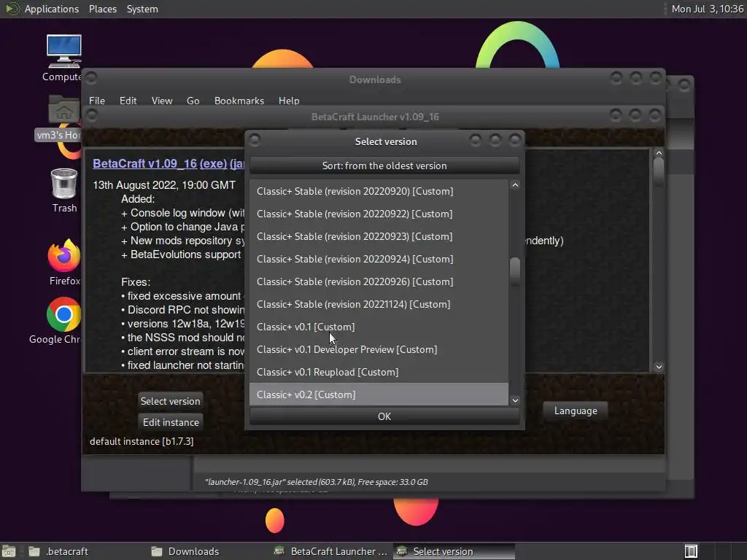747x560 pixels.
Task: Select Classic+ v0.1 Reupload [Custom]
Action: point(379,372)
